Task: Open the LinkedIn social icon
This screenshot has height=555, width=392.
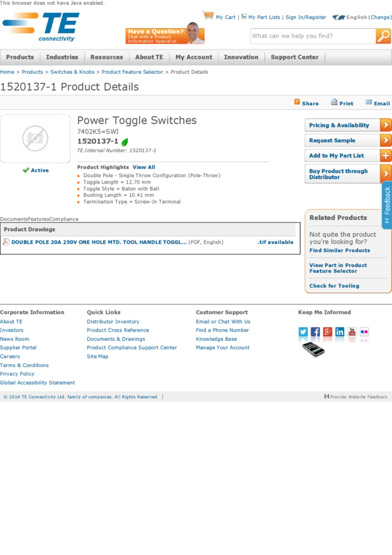Action: point(340,332)
